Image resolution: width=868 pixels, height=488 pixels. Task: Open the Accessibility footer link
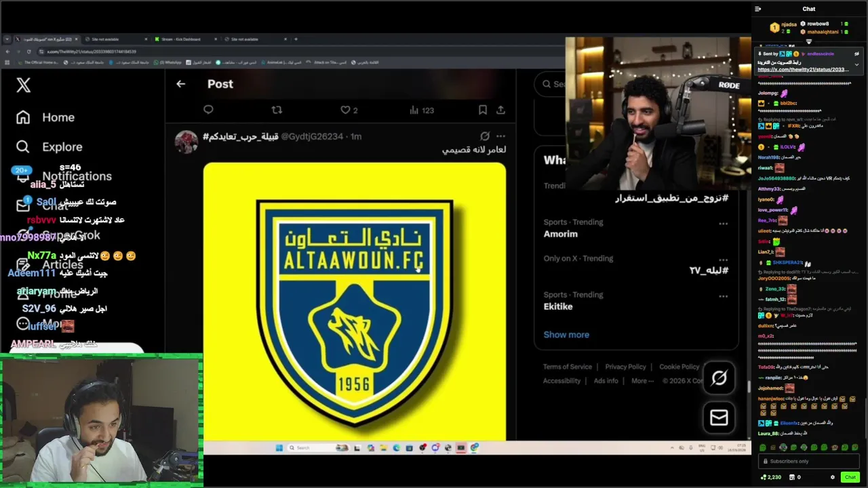561,381
